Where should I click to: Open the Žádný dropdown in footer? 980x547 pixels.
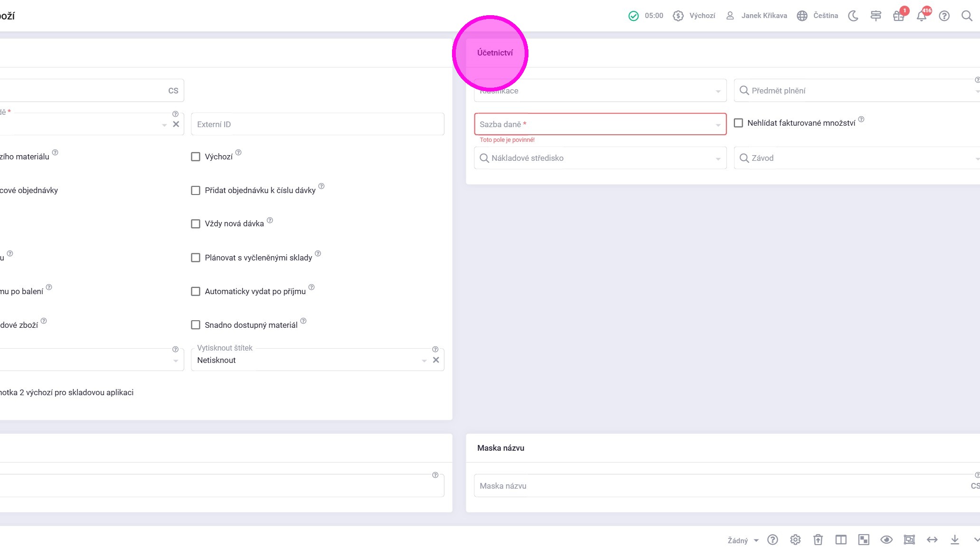tap(743, 540)
